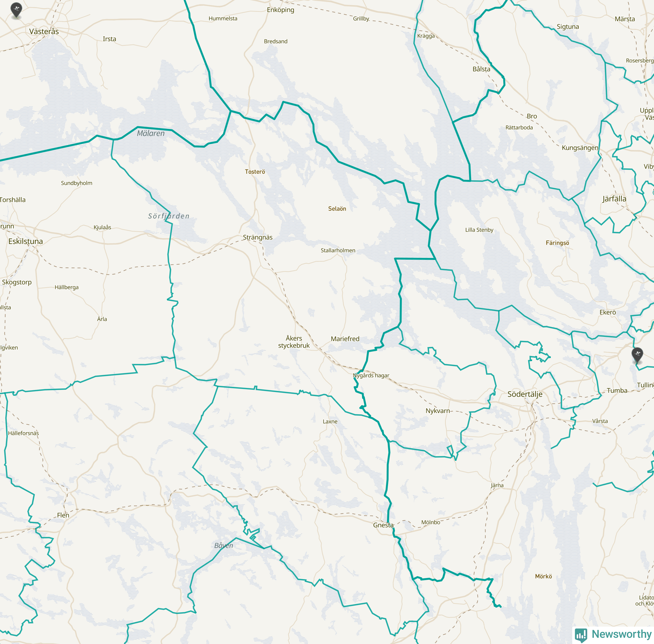Click the ski marker pin near Tumba
The image size is (654, 644).
click(x=637, y=355)
